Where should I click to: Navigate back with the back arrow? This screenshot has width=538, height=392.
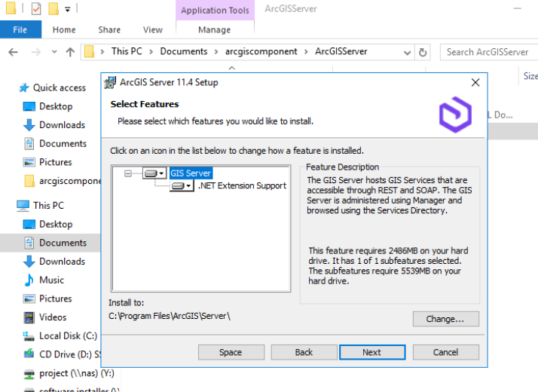click(13, 52)
